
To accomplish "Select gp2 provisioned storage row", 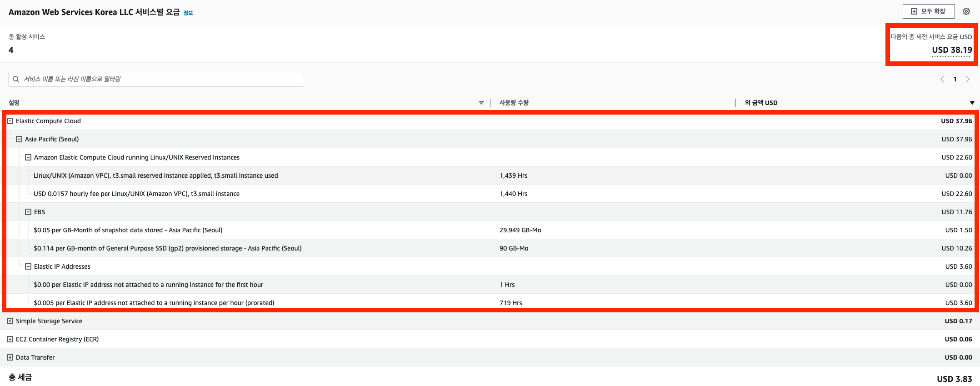I will point(490,248).
